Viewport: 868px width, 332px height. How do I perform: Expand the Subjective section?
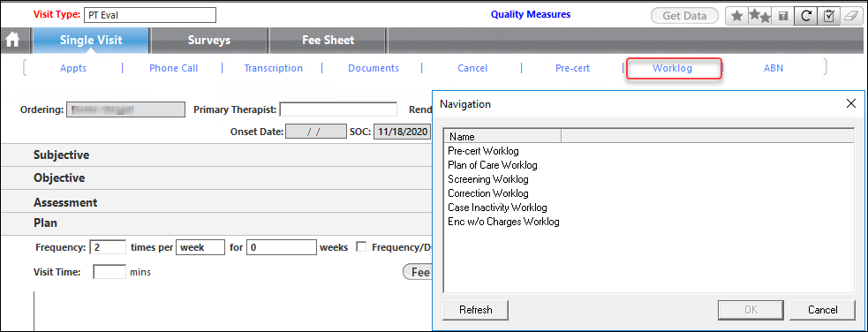click(x=62, y=155)
